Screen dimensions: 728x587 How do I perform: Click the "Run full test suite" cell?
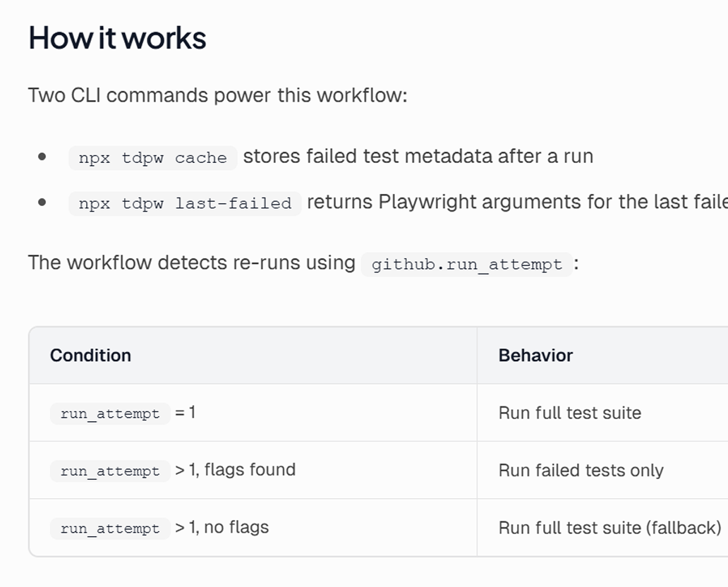602,413
